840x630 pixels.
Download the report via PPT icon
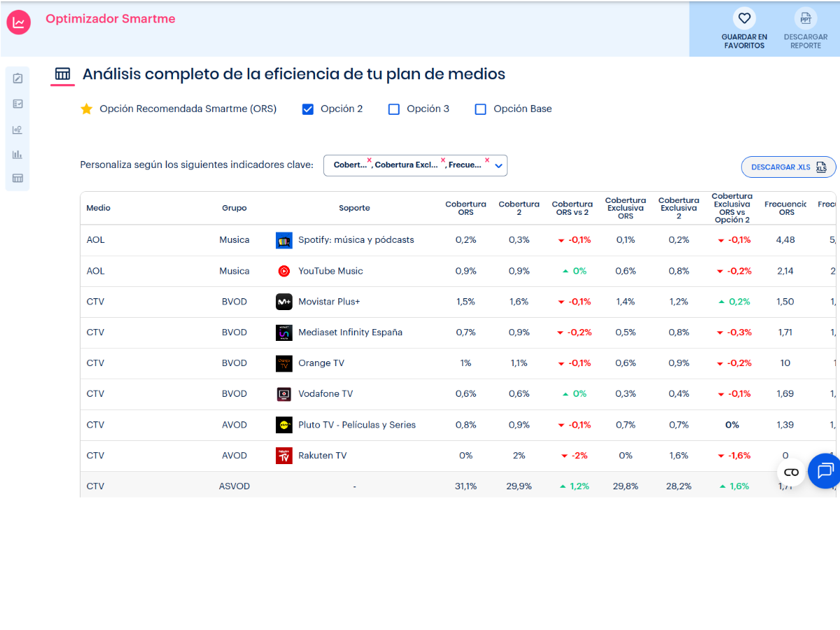click(806, 18)
